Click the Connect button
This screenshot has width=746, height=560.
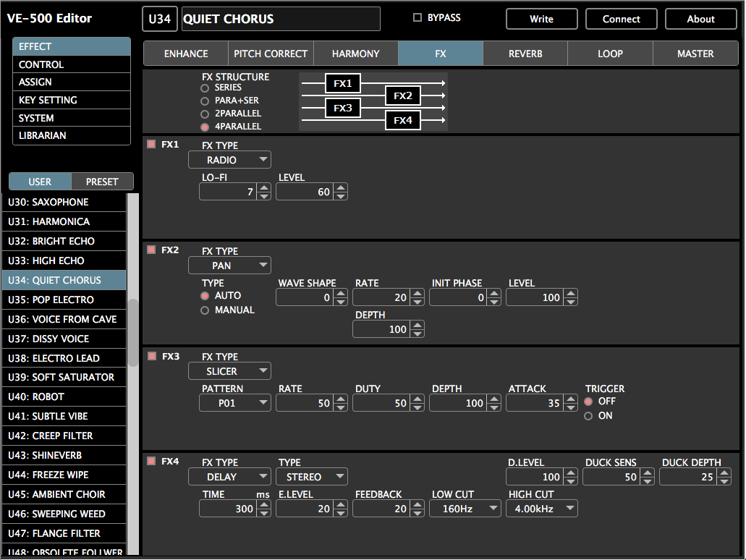tap(621, 20)
